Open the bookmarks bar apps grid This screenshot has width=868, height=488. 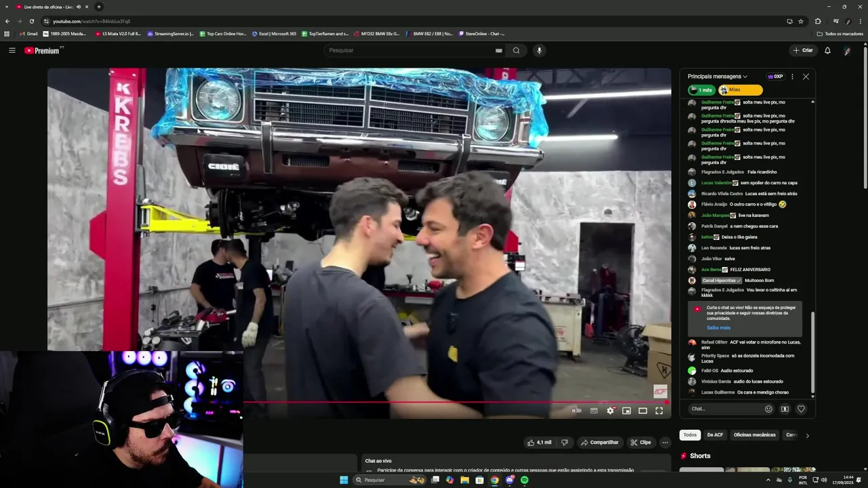click(x=7, y=33)
